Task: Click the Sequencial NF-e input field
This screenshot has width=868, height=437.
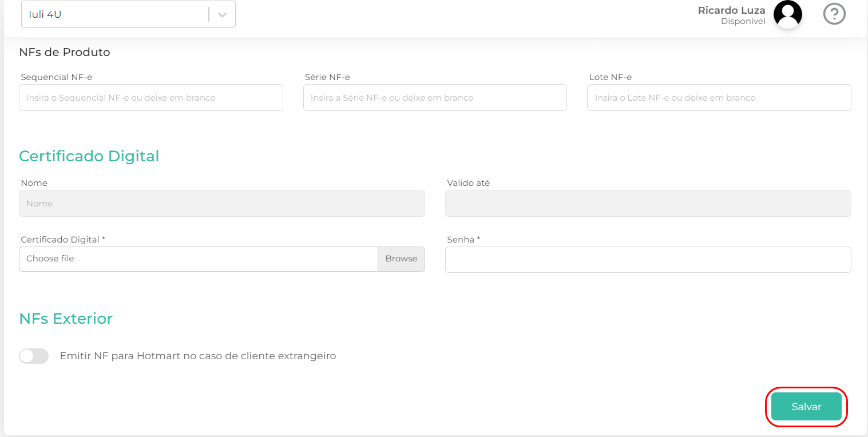Action: 150,98
